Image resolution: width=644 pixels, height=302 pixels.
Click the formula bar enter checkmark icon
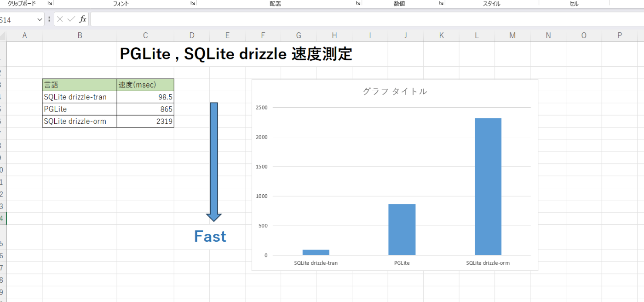(71, 19)
